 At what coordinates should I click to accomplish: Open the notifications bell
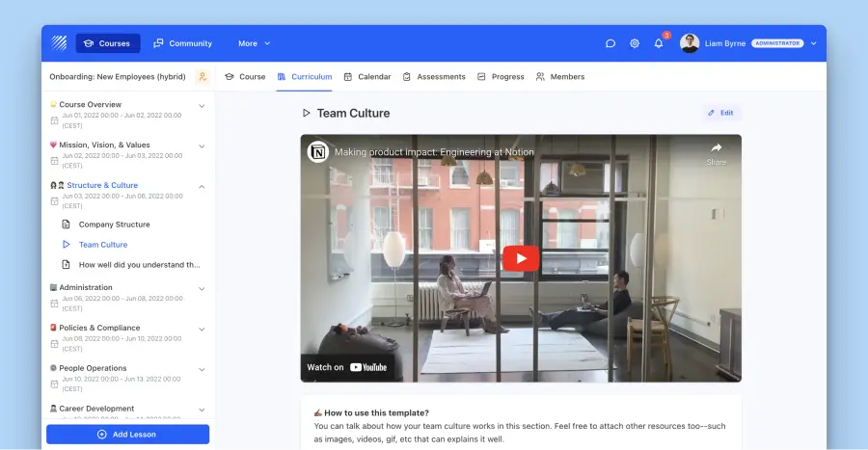tap(658, 43)
